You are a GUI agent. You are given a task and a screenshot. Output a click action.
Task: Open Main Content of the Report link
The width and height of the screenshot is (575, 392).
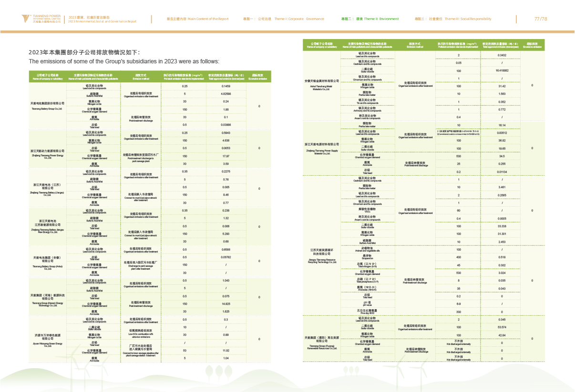(197, 19)
